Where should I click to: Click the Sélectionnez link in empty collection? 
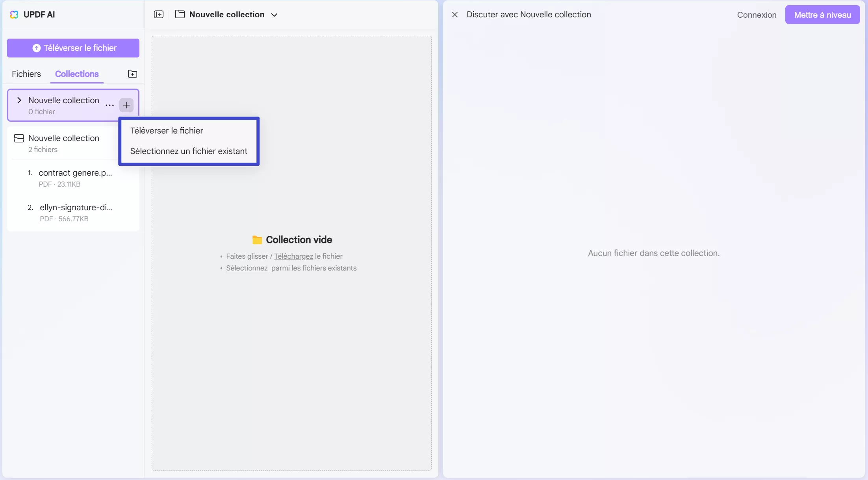(x=247, y=268)
